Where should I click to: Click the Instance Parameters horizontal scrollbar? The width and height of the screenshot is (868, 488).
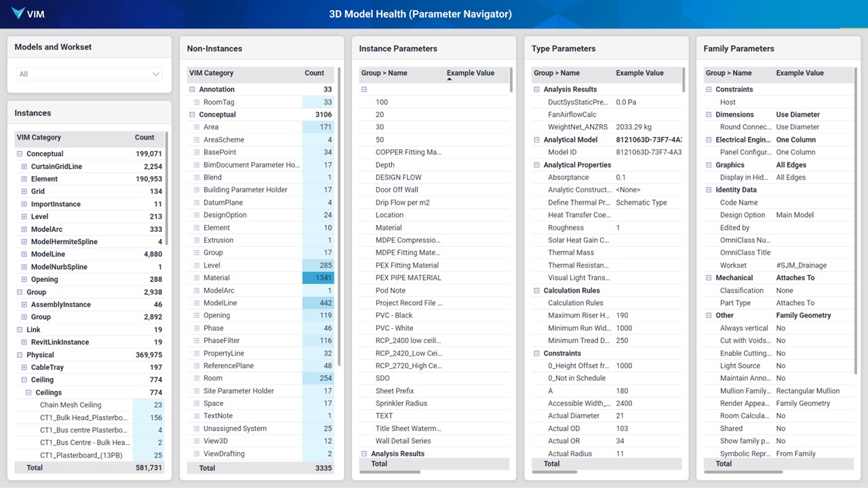[390, 472]
